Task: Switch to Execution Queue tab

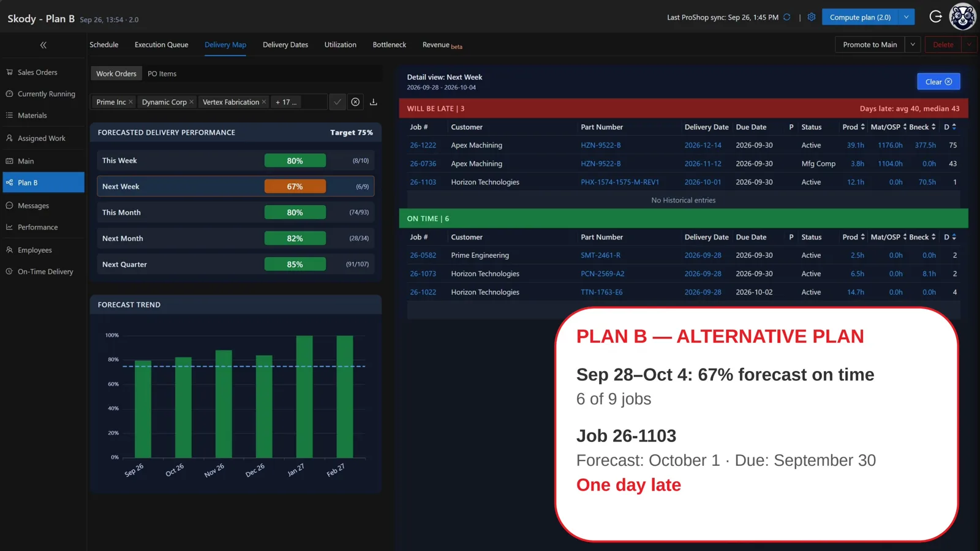Action: pyautogui.click(x=162, y=45)
